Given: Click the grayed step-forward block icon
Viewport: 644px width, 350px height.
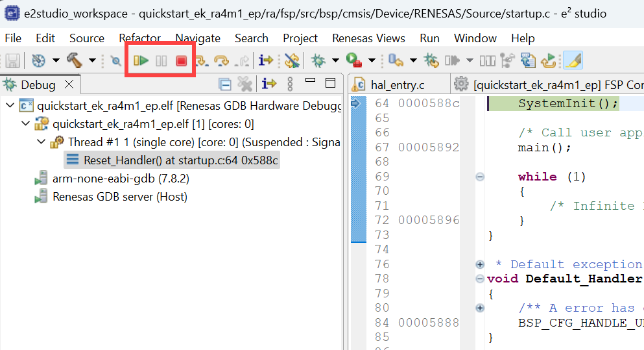Looking at the screenshot, I should pyautogui.click(x=452, y=61).
